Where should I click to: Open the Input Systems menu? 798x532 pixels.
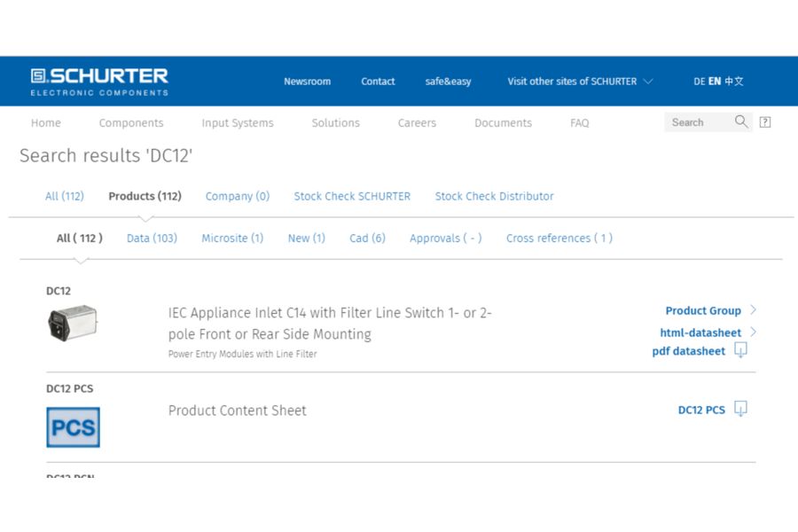(x=238, y=122)
